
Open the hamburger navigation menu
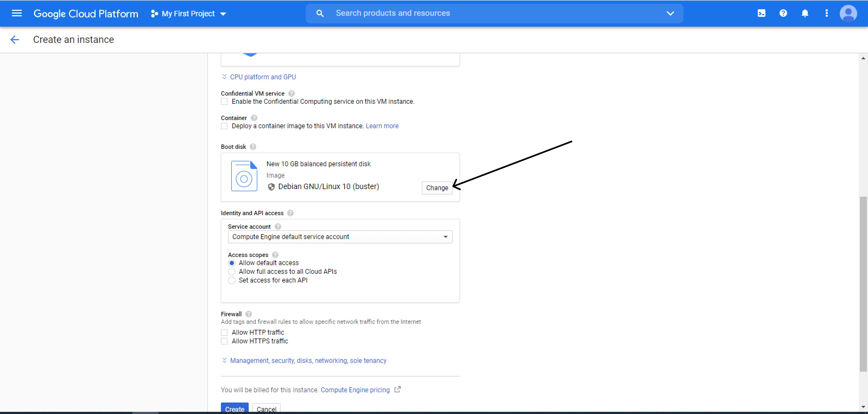pyautogui.click(x=17, y=14)
